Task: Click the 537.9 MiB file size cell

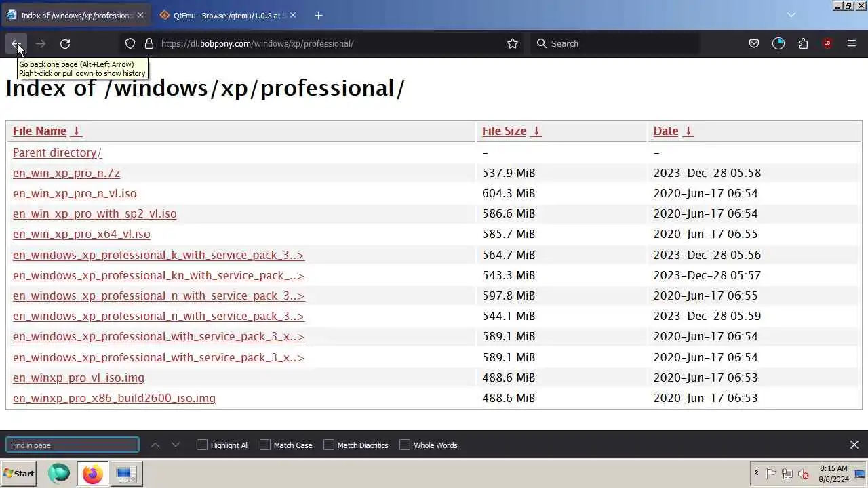Action: [509, 173]
